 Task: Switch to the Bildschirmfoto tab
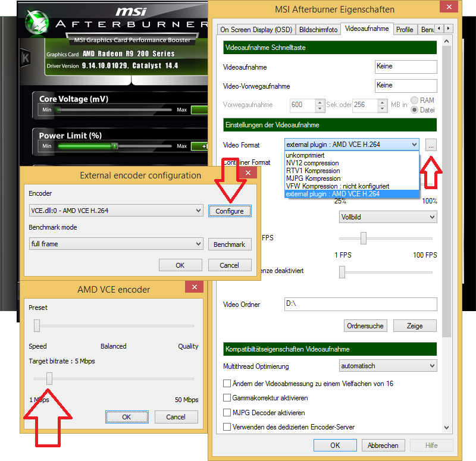pyautogui.click(x=318, y=29)
